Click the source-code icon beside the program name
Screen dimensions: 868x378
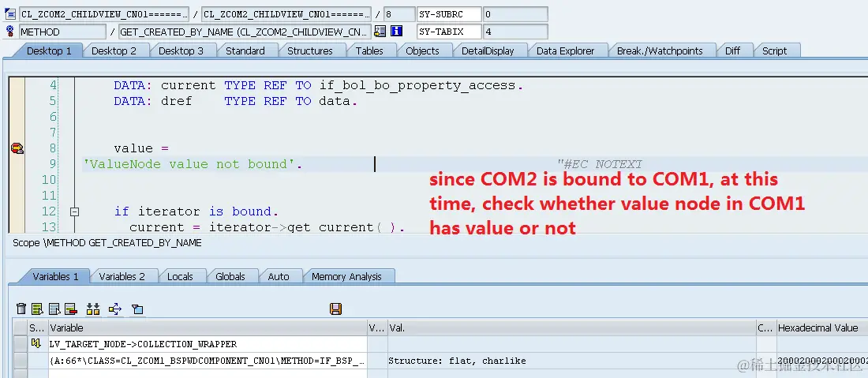[x=10, y=14]
